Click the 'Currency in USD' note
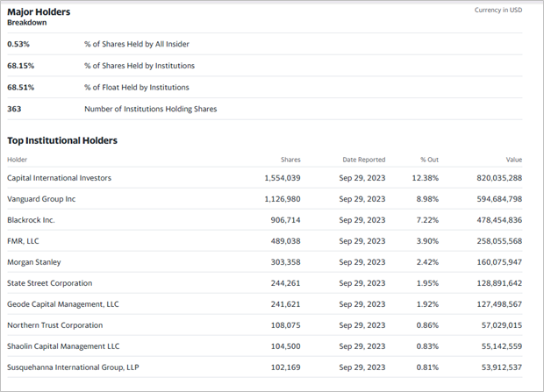Viewport: 544px width, 392px height. pyautogui.click(x=498, y=10)
